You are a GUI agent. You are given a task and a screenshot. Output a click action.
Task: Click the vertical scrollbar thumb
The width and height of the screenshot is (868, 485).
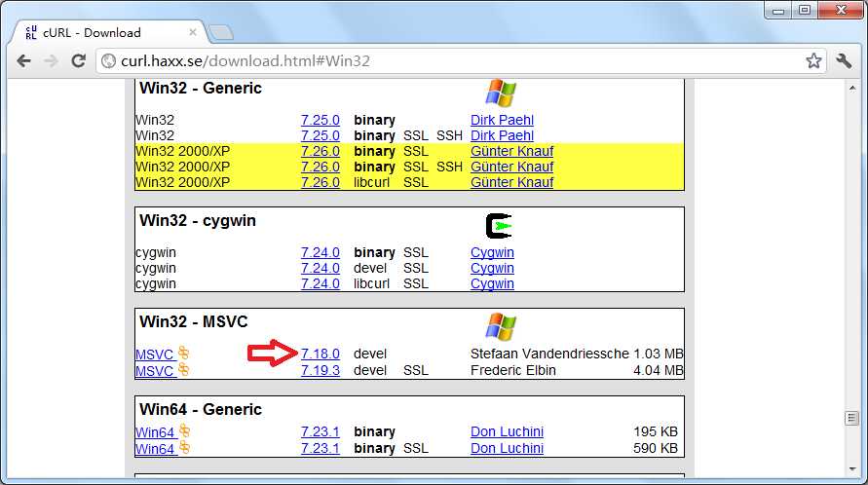point(852,418)
